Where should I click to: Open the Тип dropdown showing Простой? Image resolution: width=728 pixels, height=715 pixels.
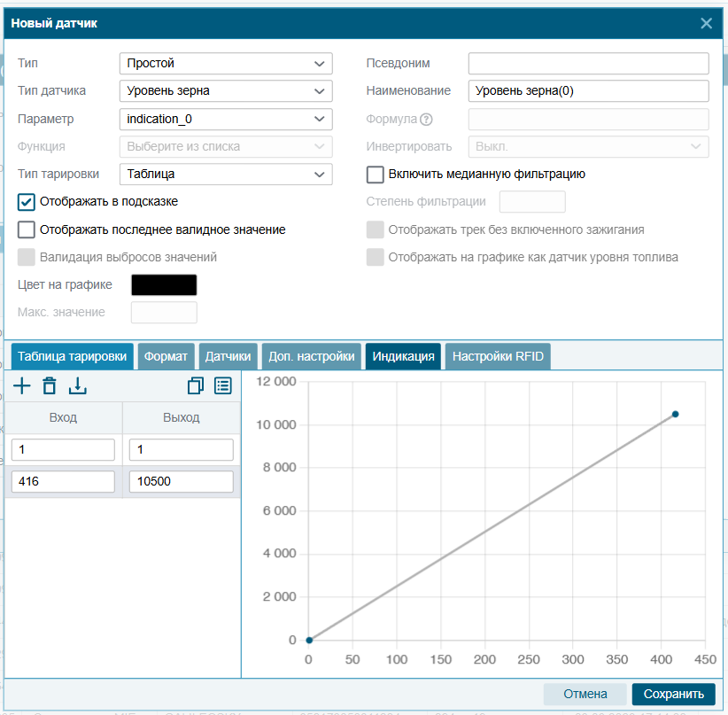[226, 64]
